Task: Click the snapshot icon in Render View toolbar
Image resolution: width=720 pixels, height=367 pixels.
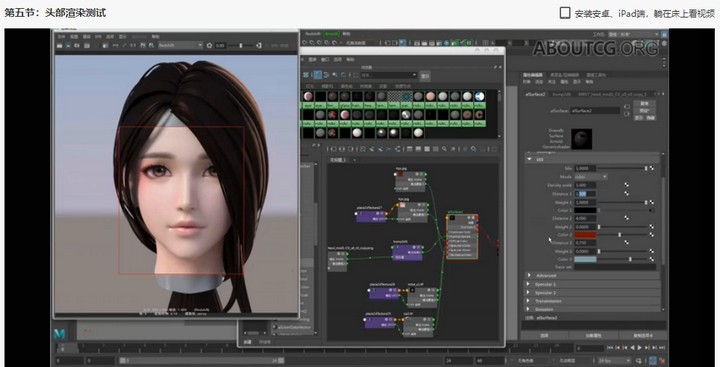Action: click(76, 45)
